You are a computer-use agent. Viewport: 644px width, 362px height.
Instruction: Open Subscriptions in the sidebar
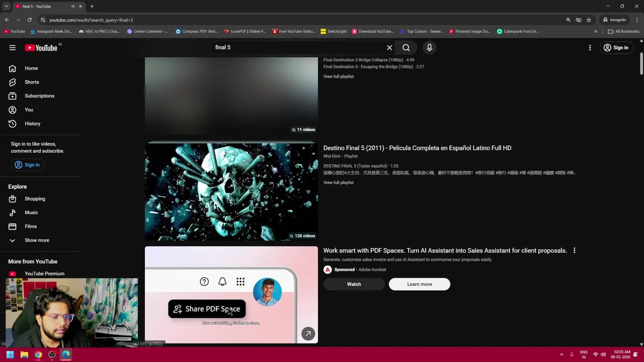[x=40, y=96]
